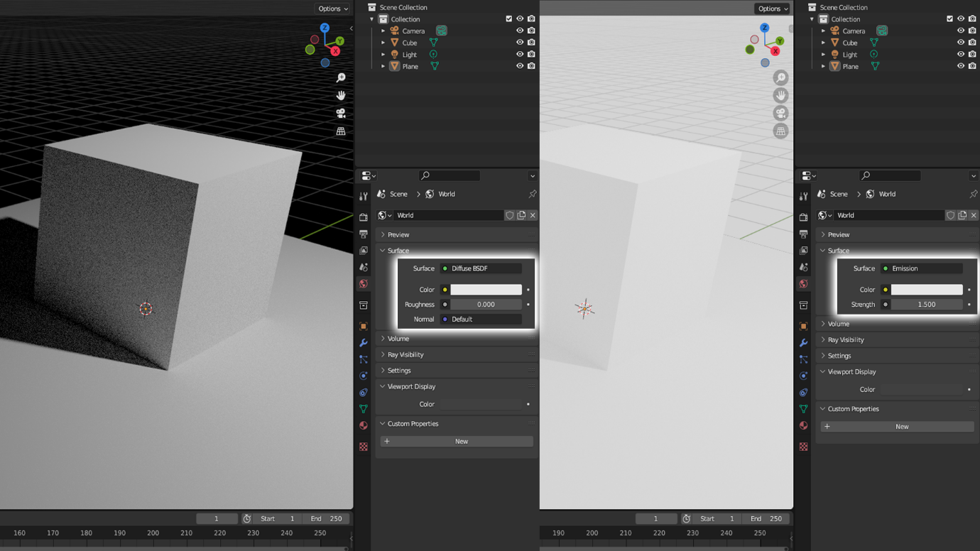Image resolution: width=980 pixels, height=551 pixels.
Task: Hide the Cube in the left outliner viewport
Action: (x=520, y=43)
